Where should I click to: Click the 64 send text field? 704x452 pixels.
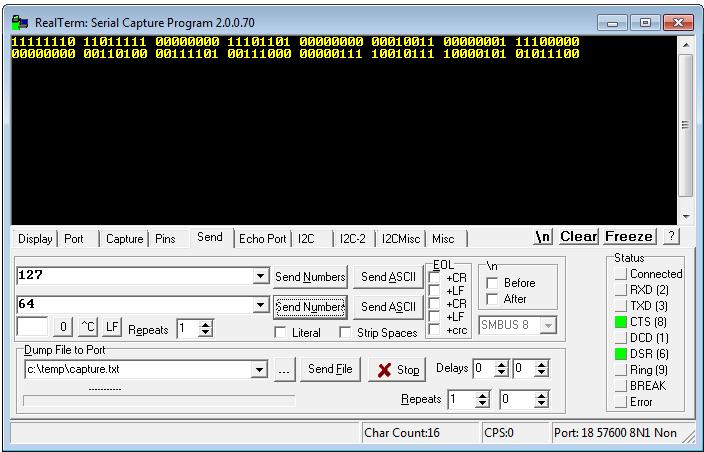(x=134, y=305)
